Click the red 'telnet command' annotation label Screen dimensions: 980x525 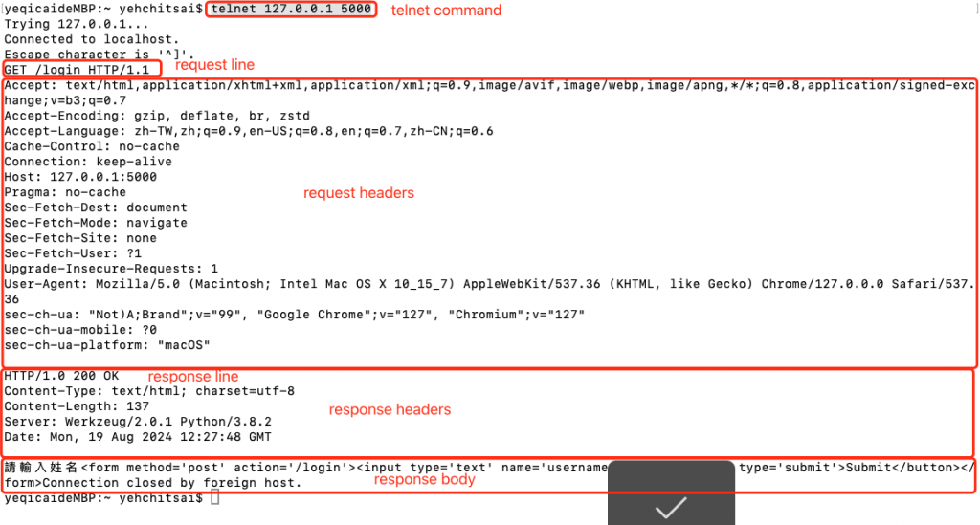pos(446,11)
